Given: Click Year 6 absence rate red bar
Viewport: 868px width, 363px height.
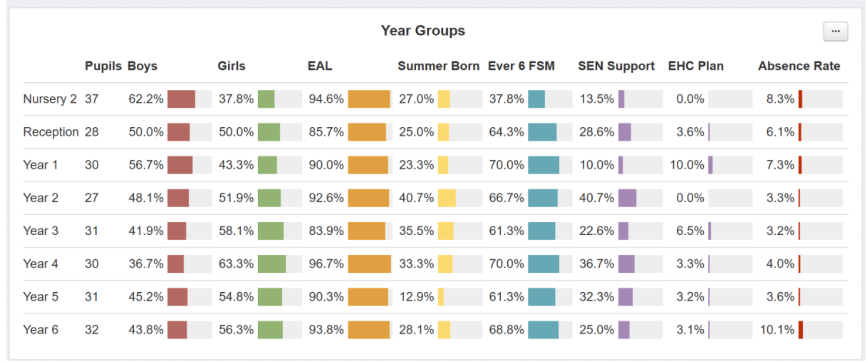Looking at the screenshot, I should pos(801,330).
